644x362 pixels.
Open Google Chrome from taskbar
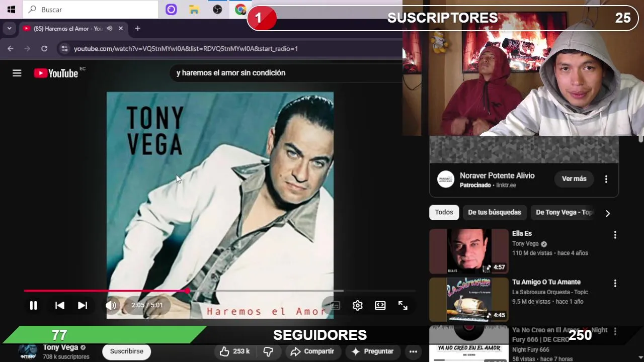coord(240,10)
